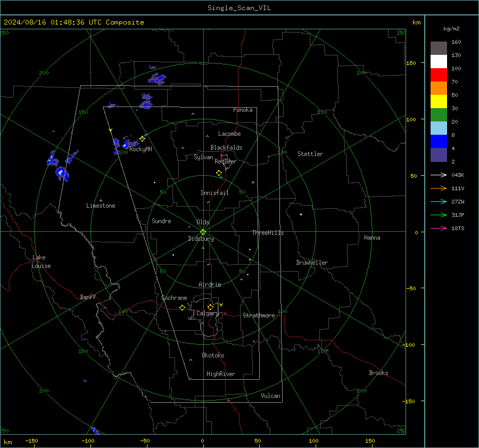Screen dimensions: 479x448
Task: Click the purple VIL echo cluster near top center-left
Action: click(x=158, y=79)
